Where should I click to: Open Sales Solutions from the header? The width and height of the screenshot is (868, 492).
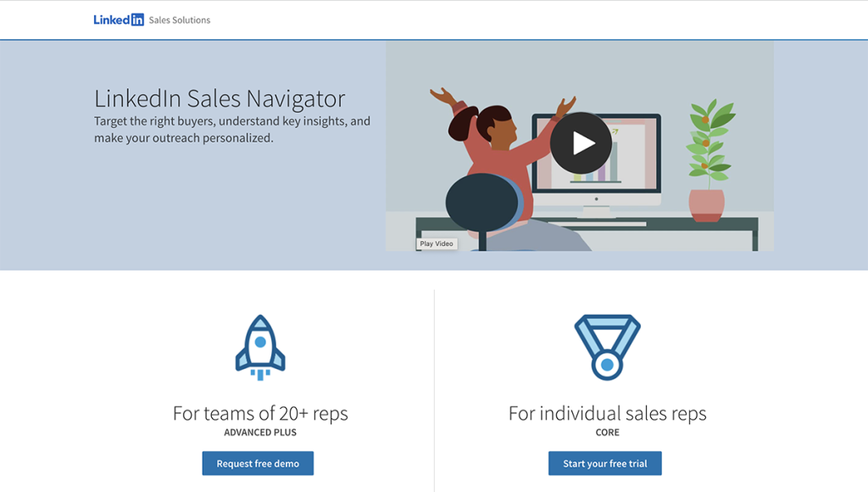179,19
